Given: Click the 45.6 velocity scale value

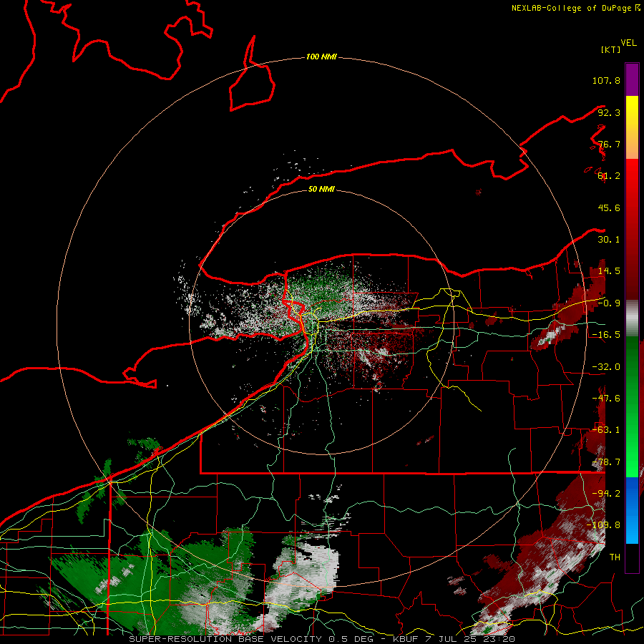Looking at the screenshot, I should click(609, 208).
